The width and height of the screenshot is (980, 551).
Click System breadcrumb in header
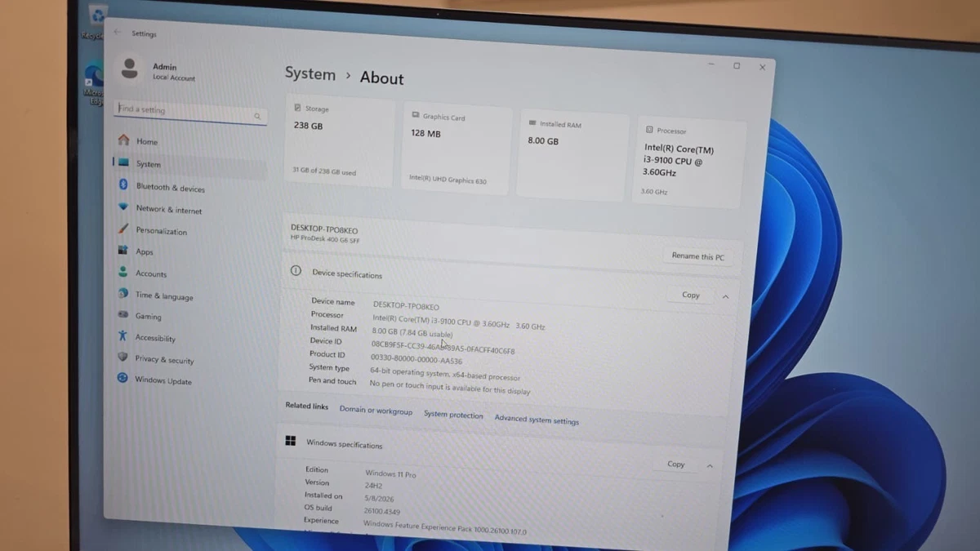point(310,73)
